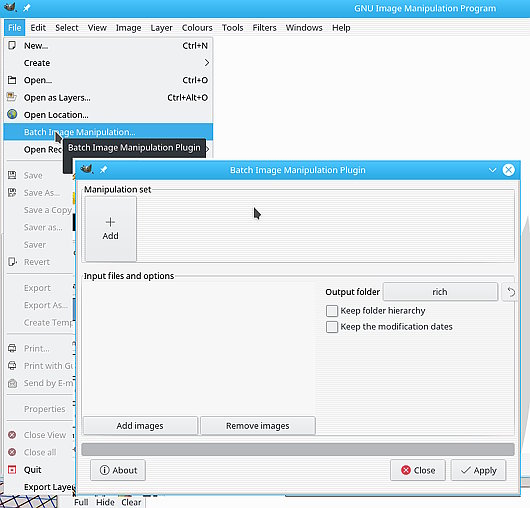
Task: Open the Layer menu
Action: tap(161, 28)
